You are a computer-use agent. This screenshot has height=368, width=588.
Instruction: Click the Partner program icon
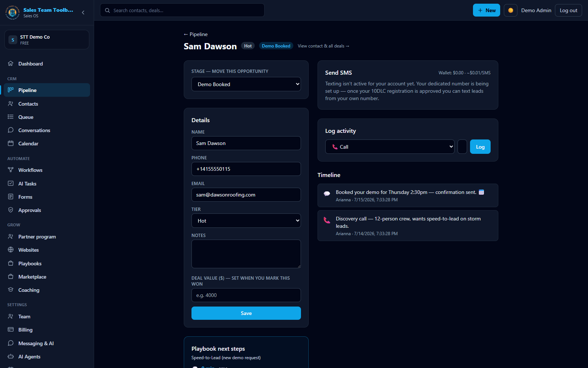(11, 236)
